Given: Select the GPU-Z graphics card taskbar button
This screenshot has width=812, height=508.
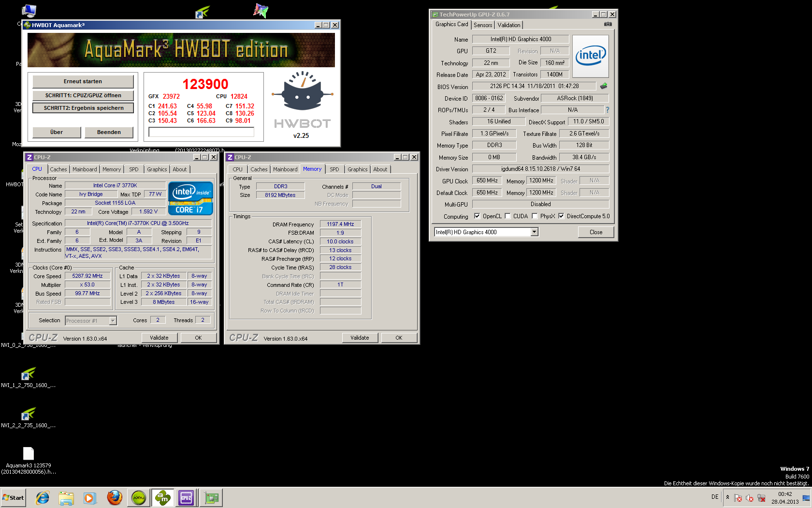Looking at the screenshot, I should coord(211,497).
